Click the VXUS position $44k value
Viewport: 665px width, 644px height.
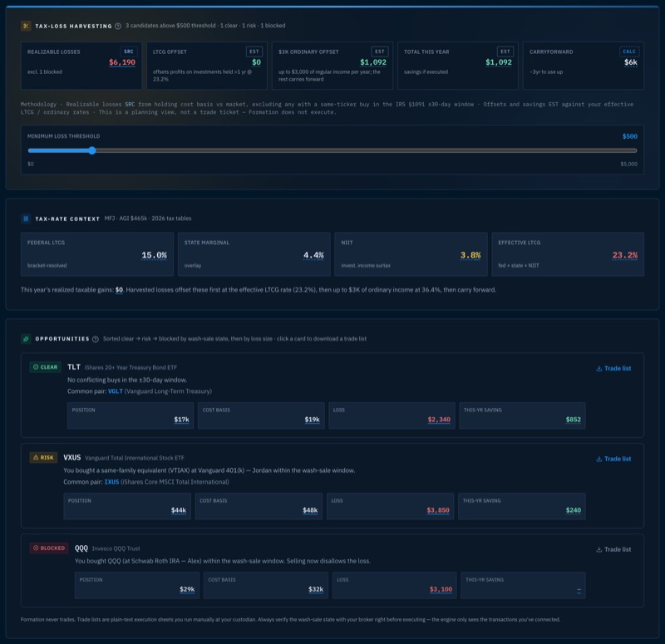point(179,510)
